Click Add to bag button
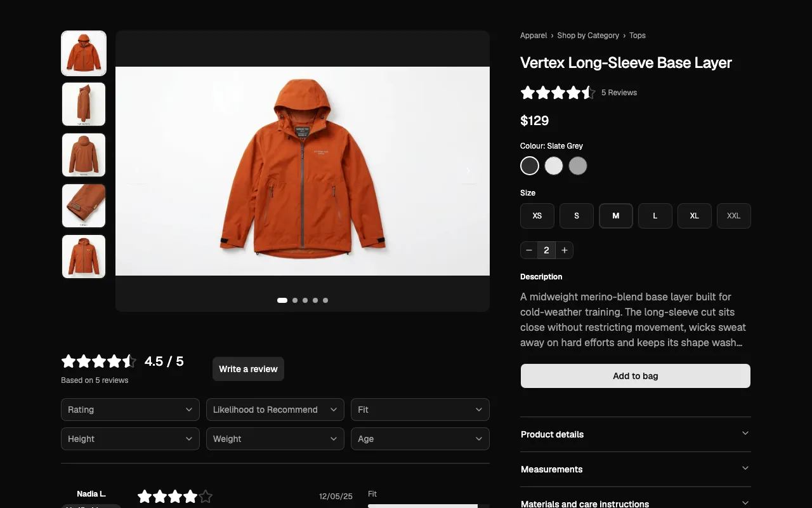 (636, 376)
